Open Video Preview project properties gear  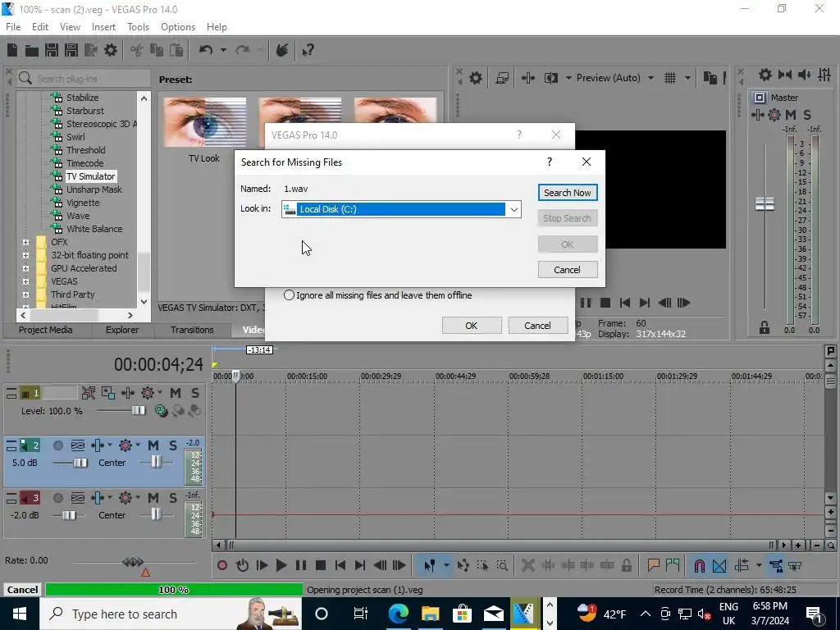pyautogui.click(x=475, y=78)
